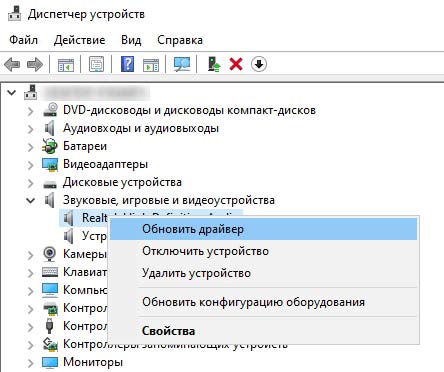Screen dimensions: 444x372
Task: Click the Камеры webcam icon
Action: click(50, 254)
